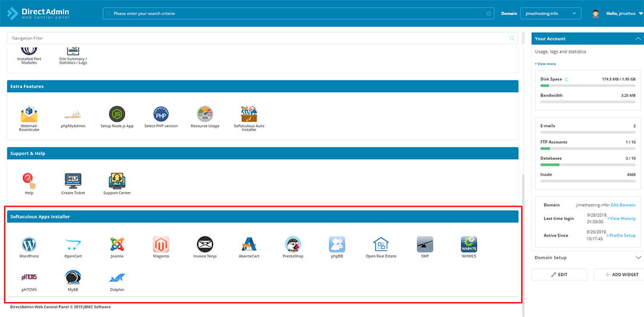The width and height of the screenshot is (644, 317).
Task: Open the Open Real Estate app
Action: [x=380, y=245]
